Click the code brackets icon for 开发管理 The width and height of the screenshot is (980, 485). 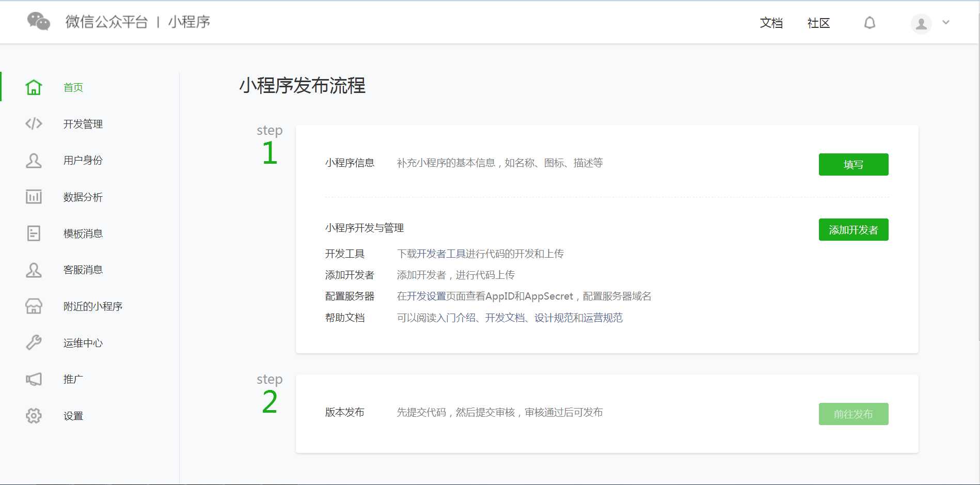pyautogui.click(x=34, y=123)
